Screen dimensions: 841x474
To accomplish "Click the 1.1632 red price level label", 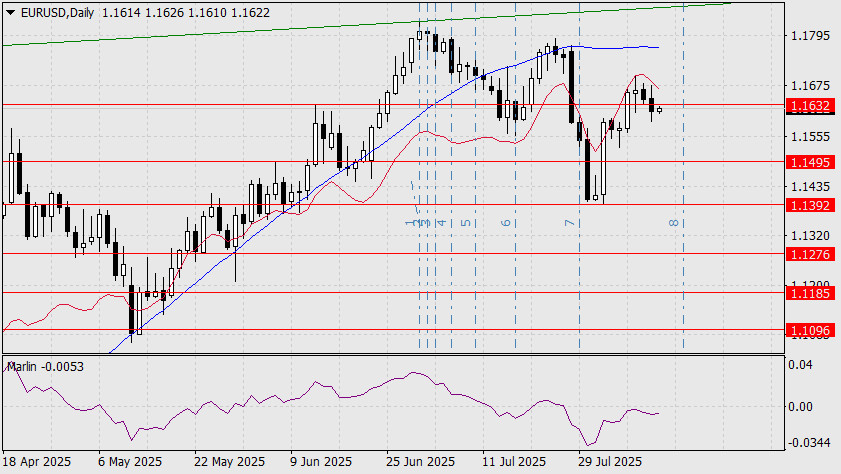I will click(810, 106).
